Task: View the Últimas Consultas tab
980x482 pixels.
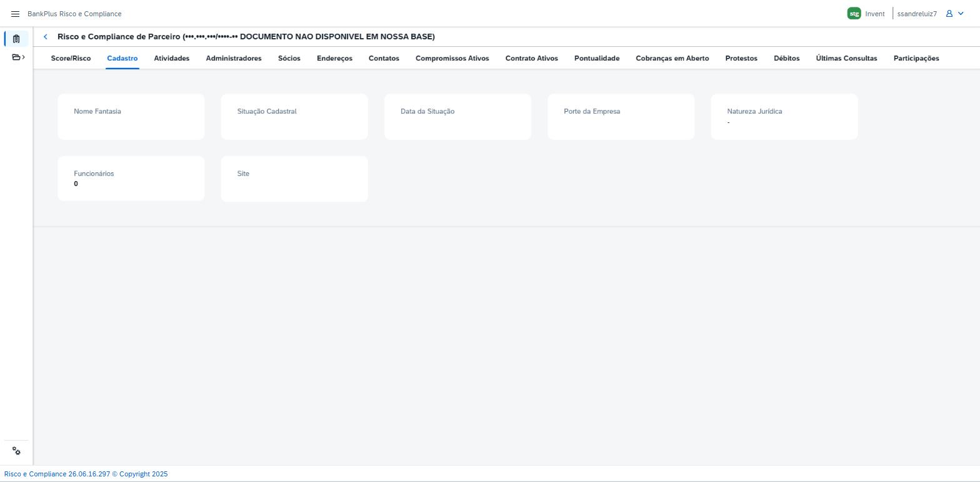Action: coord(846,58)
